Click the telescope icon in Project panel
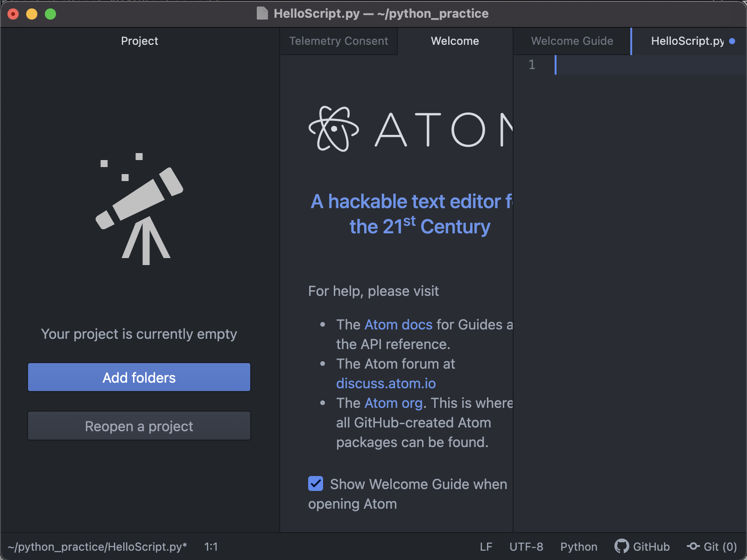This screenshot has width=747, height=560. (140, 210)
